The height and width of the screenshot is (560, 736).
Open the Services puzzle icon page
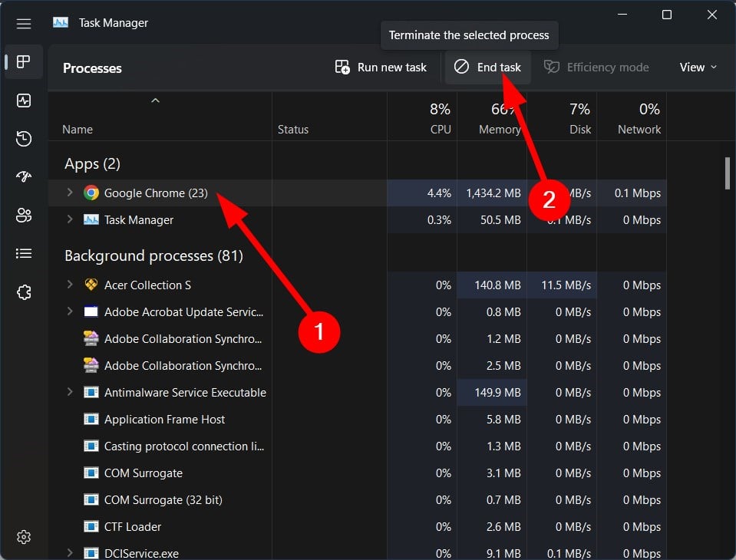(24, 292)
